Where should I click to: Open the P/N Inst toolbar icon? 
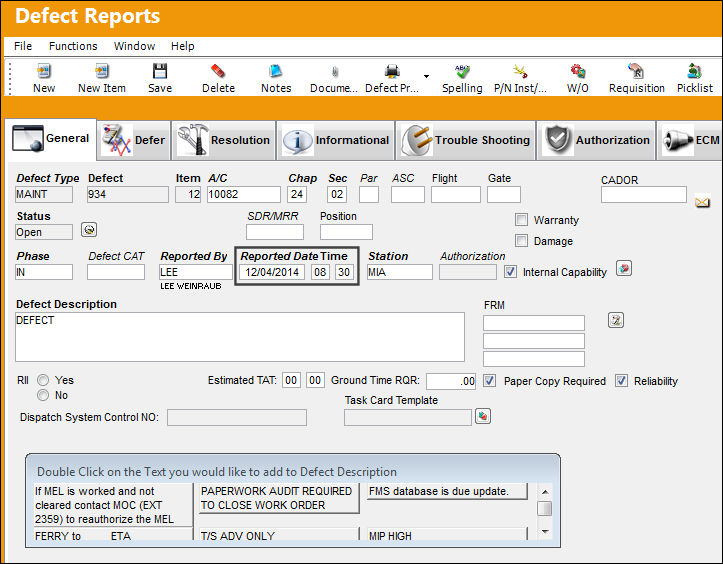click(x=520, y=71)
